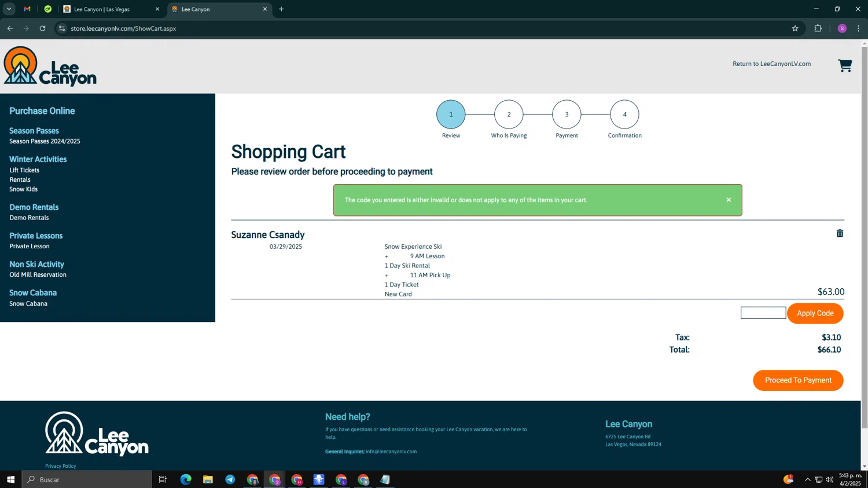
Task: Click the Non Ski Activity heading
Action: click(36, 264)
